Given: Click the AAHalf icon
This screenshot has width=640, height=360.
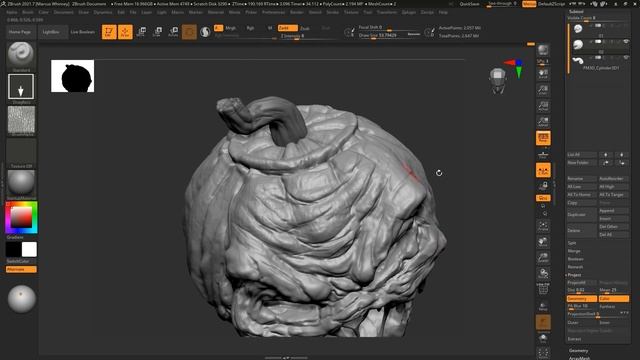Looking at the screenshot, I should pos(543,122).
